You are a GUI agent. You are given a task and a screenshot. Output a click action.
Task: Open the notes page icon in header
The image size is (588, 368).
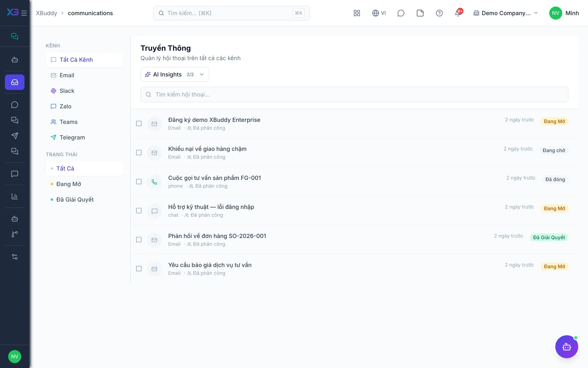pyautogui.click(x=420, y=13)
